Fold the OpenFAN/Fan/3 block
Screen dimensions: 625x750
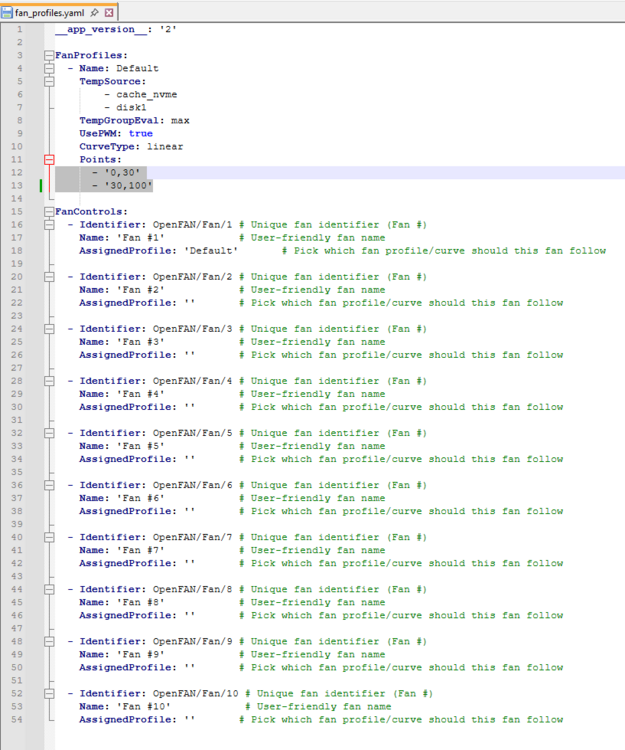tap(49, 329)
